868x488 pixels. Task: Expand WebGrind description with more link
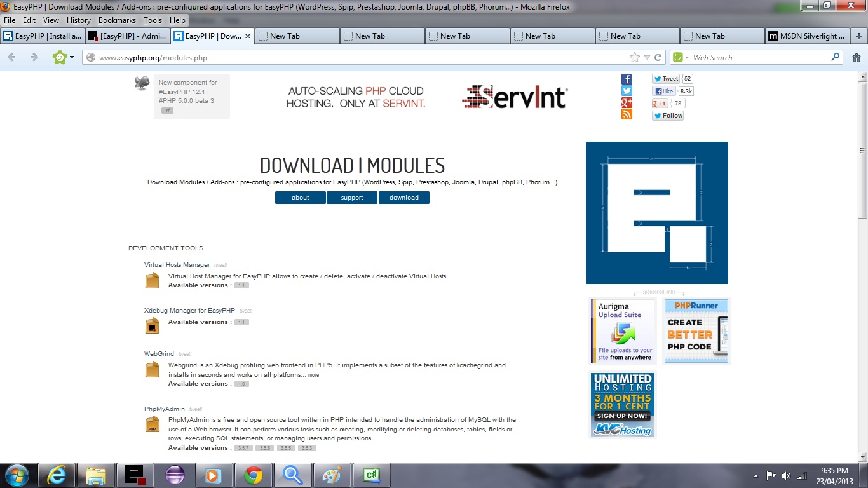(x=313, y=375)
